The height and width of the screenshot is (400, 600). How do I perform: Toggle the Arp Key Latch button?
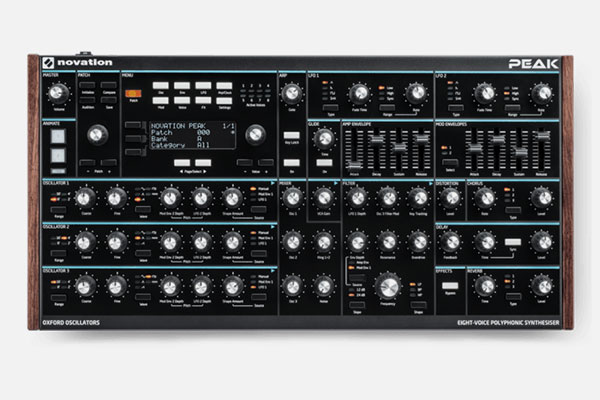[x=292, y=135]
